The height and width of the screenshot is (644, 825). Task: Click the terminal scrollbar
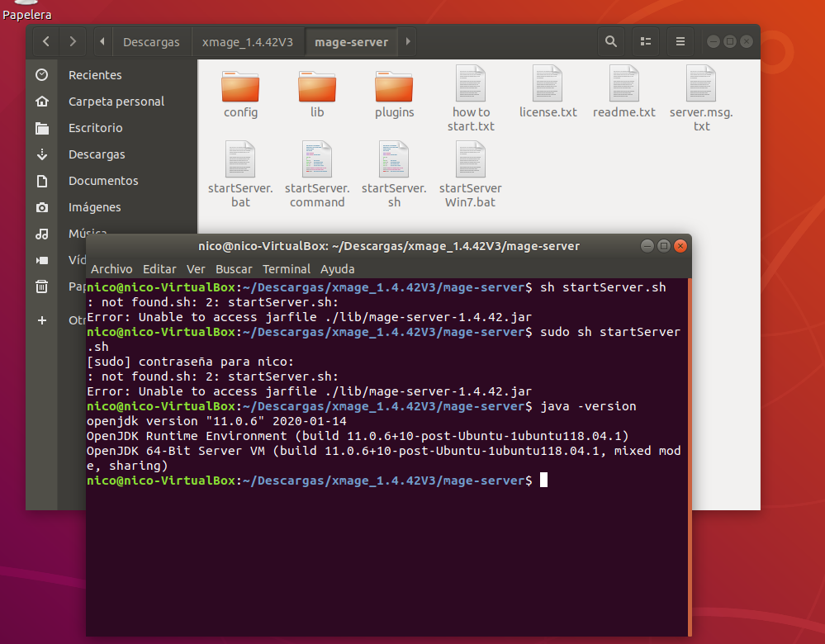(690, 457)
